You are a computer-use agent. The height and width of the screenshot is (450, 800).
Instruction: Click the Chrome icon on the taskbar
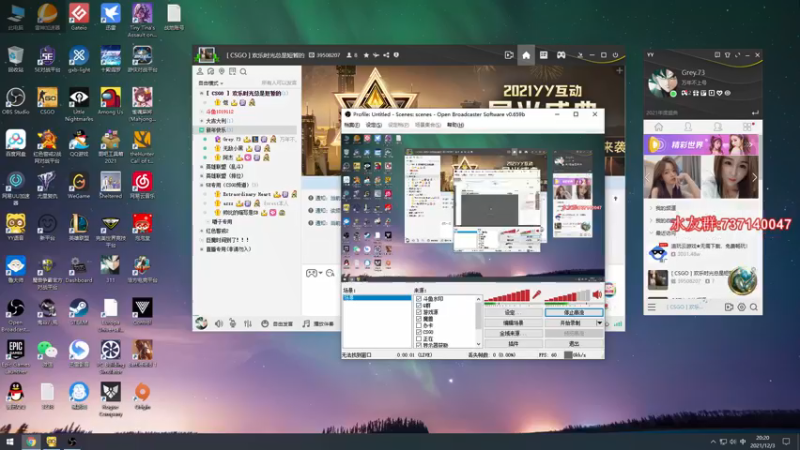point(31,441)
